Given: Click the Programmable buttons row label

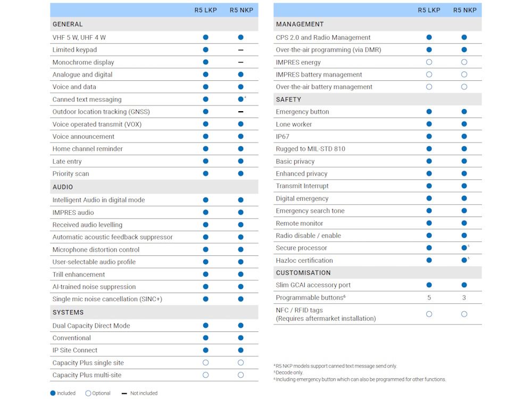Looking at the screenshot, I should tap(311, 297).
